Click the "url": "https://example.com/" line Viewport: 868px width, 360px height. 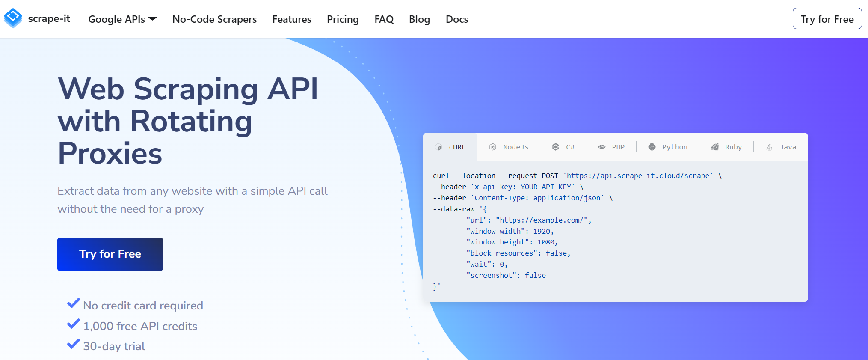pos(529,220)
